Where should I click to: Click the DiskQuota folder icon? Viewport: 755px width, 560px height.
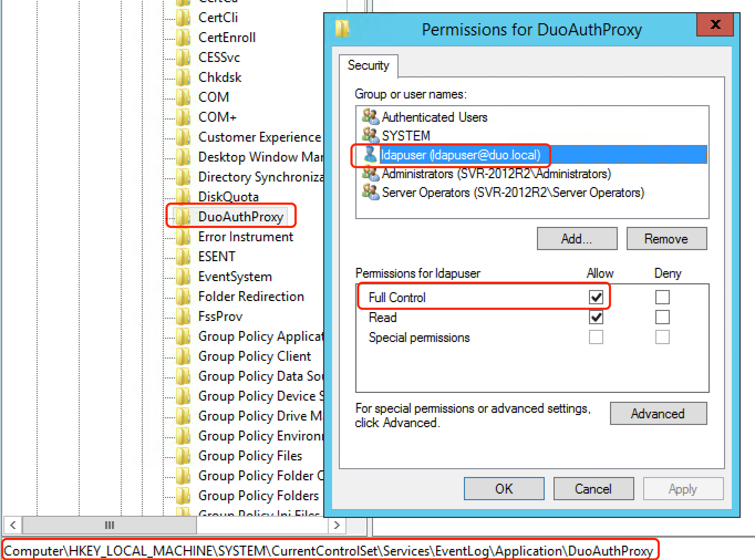[x=183, y=197]
